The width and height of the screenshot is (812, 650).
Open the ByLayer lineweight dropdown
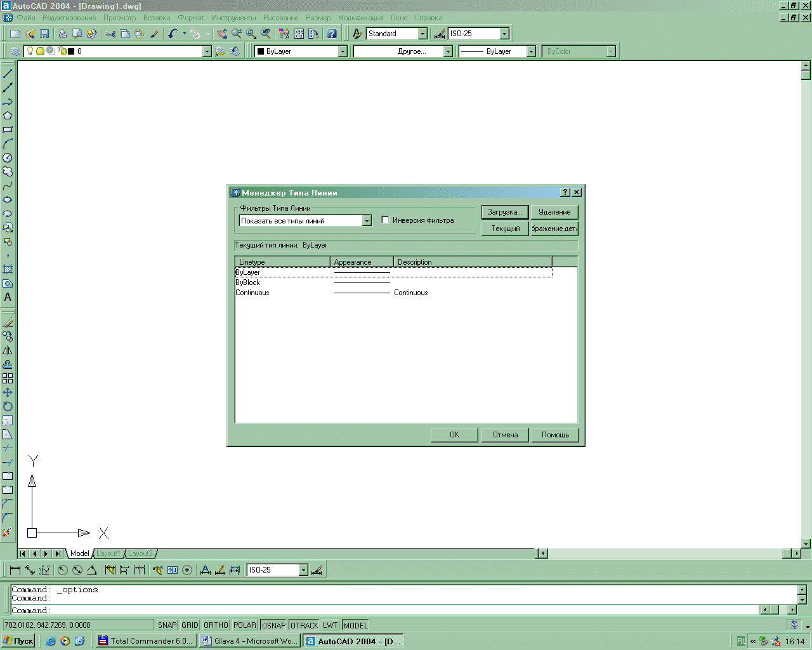pyautogui.click(x=532, y=51)
